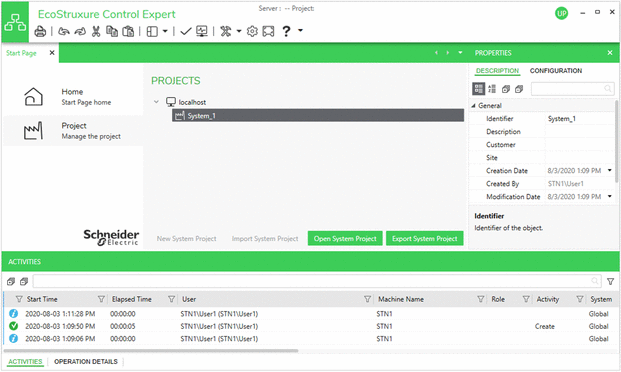The image size is (621, 372).
Task: Click the Paste clipboard icon
Action: pos(128,31)
